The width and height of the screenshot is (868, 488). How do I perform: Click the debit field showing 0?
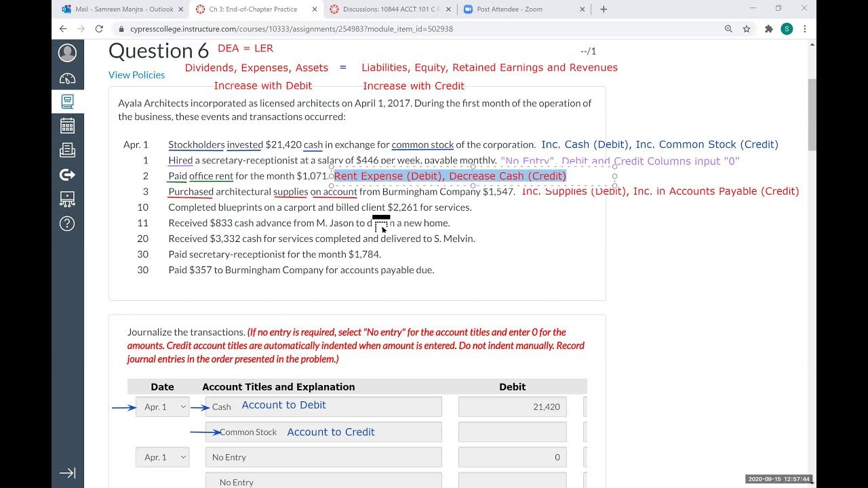click(x=512, y=457)
